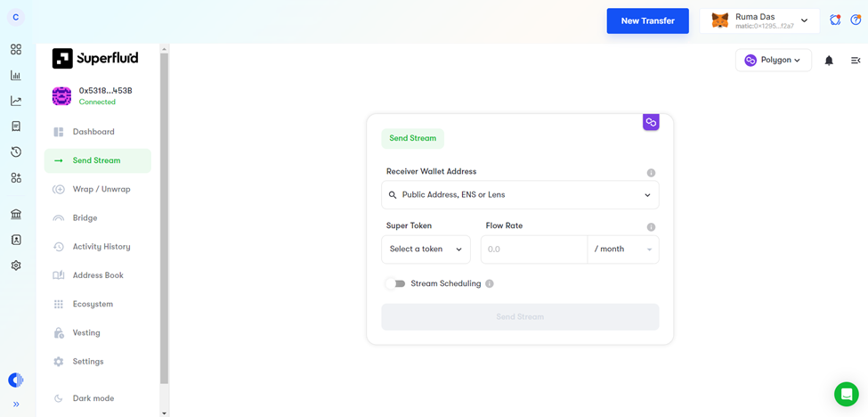
Task: Click the bank icon in left rail
Action: (x=16, y=215)
